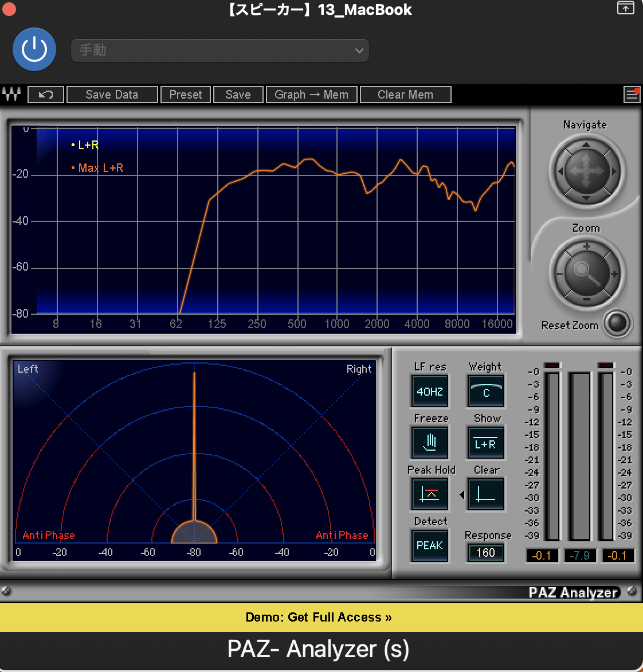Viewport: 643px width, 672px height.
Task: Click the Save button in toolbar
Action: [x=238, y=95]
